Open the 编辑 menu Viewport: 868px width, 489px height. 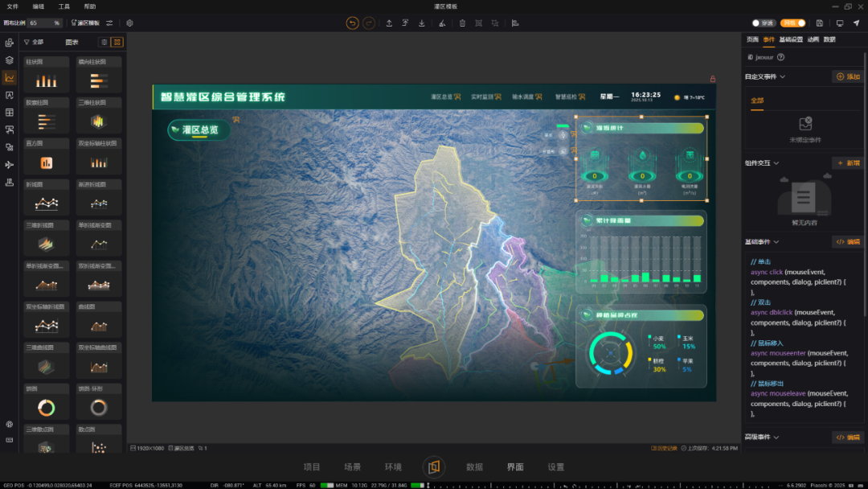coord(39,6)
